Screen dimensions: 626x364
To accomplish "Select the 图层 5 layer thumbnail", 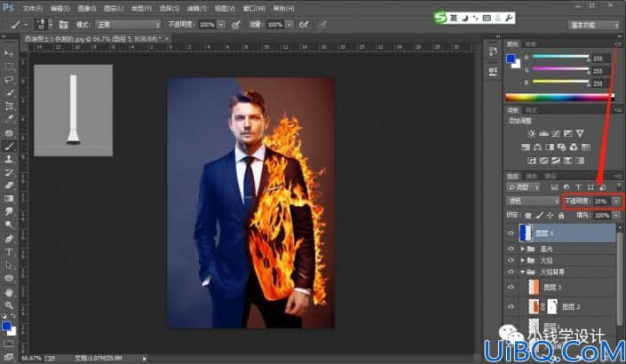I will (x=527, y=233).
